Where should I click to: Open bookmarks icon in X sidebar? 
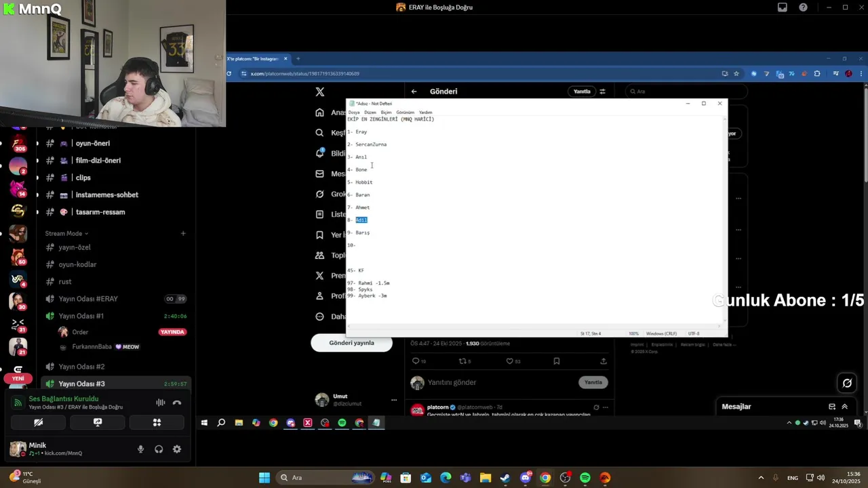320,235
